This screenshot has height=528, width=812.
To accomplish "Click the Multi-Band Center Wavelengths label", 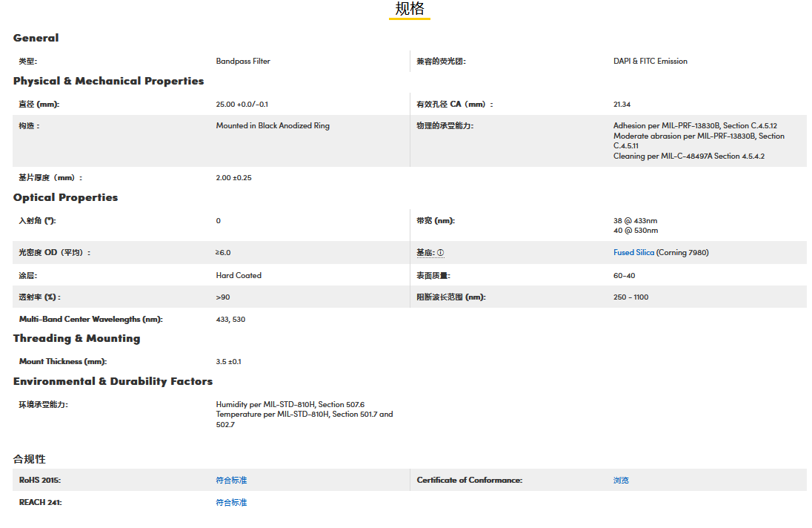I will click(x=90, y=320).
